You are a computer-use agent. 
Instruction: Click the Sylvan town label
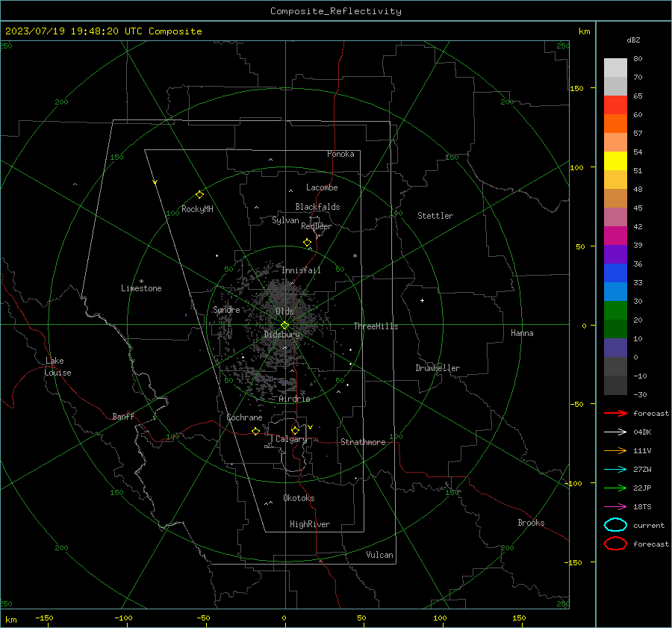click(285, 220)
